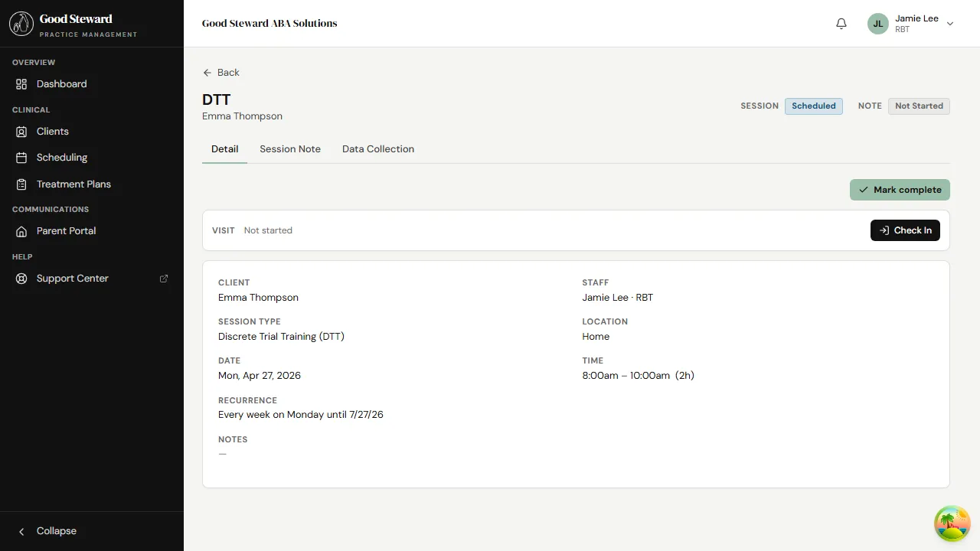
Task: Open the Jamie Lee profile dropdown
Action: click(950, 23)
